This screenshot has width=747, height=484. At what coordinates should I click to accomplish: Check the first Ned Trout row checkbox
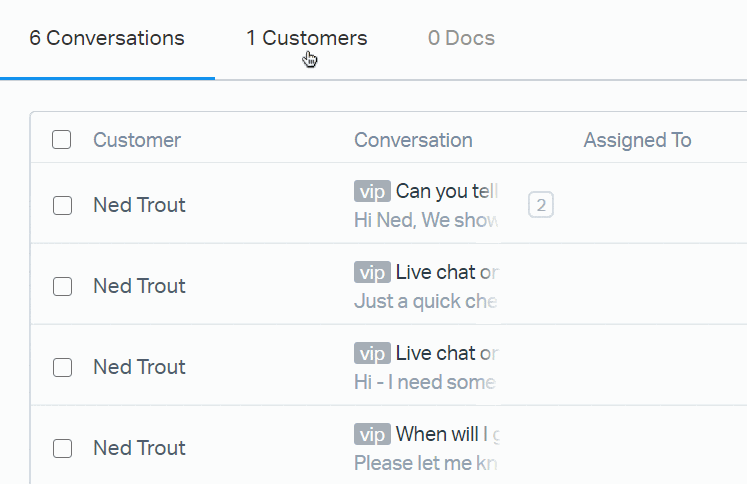tap(62, 205)
